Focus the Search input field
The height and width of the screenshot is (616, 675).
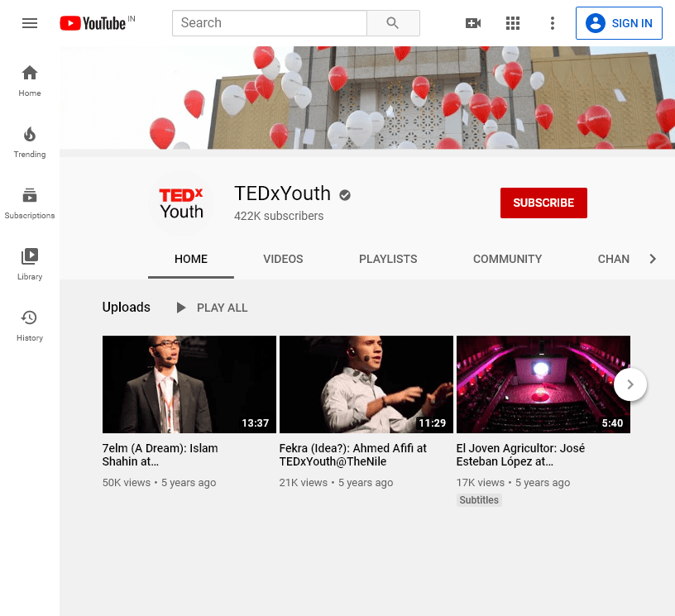coord(270,23)
